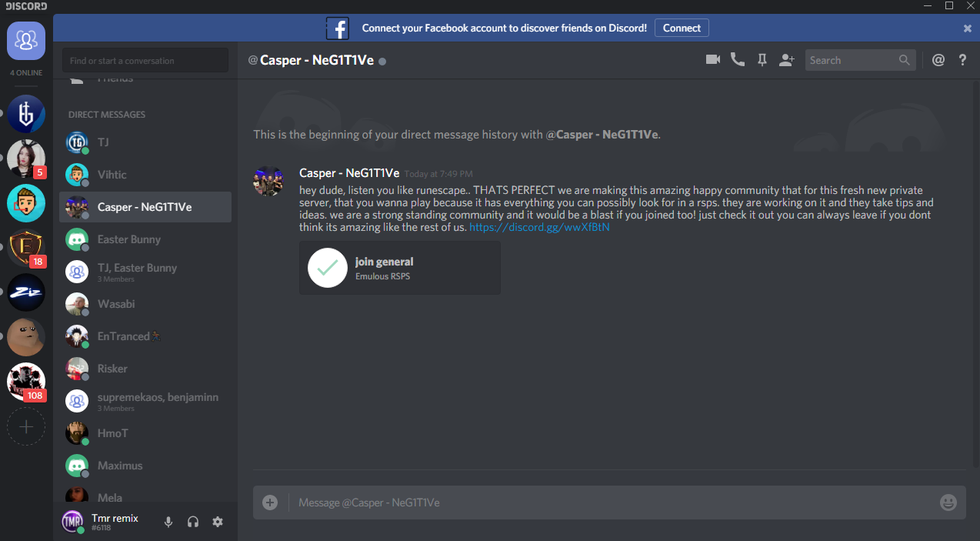Click the Tmr remix user avatar

(x=72, y=521)
